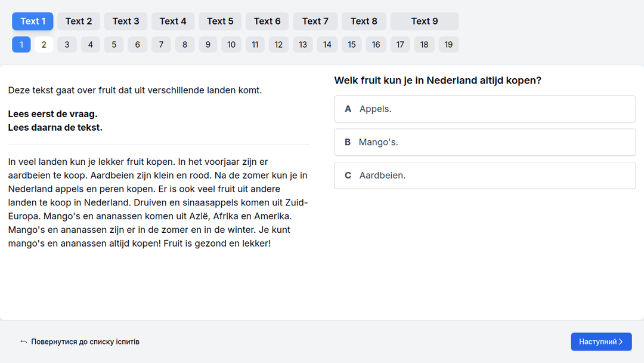
Task: Pick answer C Aardbeien
Action: [x=484, y=176]
